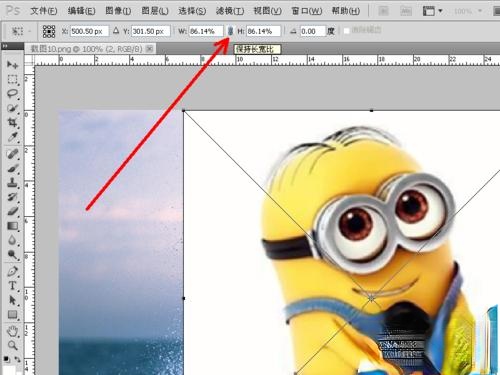Pick the Horizontal Type tool
Viewport: 500px width, 375px height.
(x=12, y=286)
